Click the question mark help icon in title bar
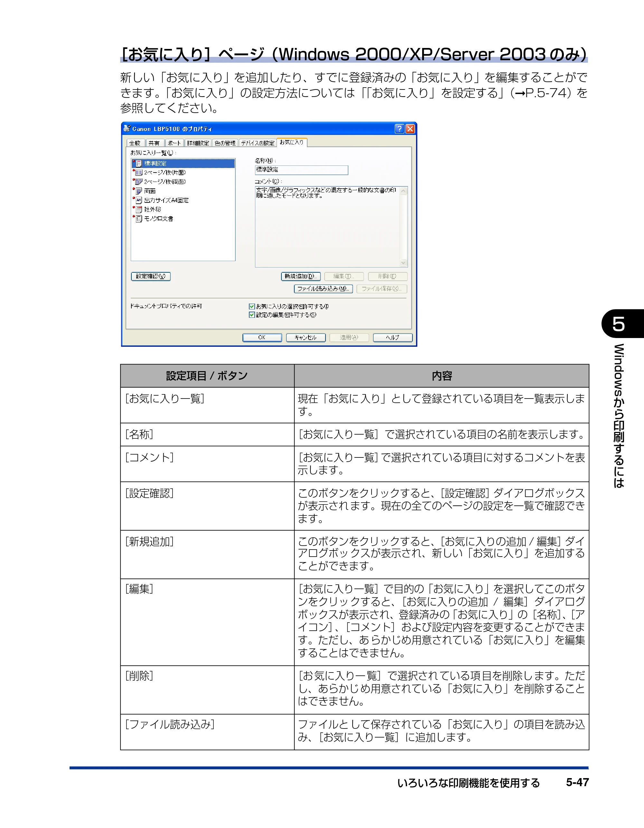This screenshot has width=644, height=828. coord(399,129)
